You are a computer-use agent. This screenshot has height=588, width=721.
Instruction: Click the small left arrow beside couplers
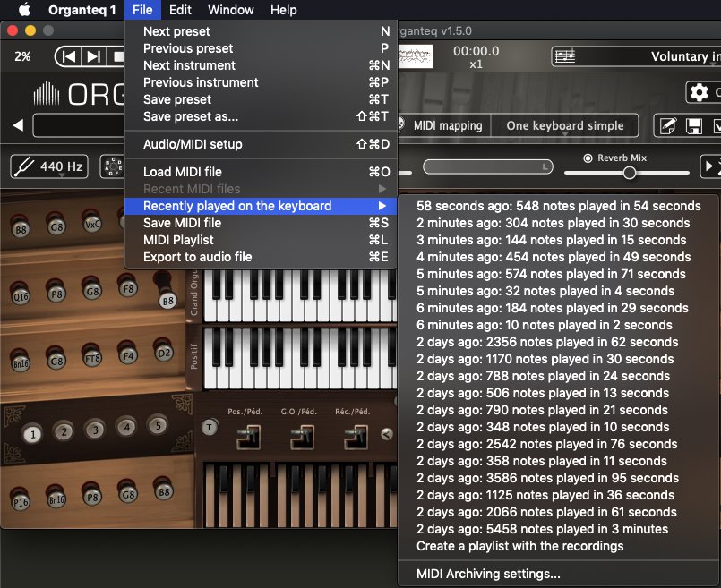[387, 434]
